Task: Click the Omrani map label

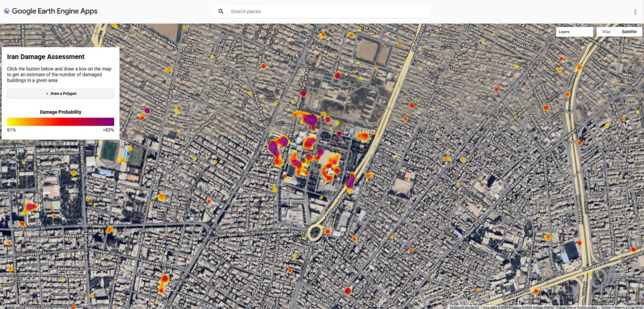Action: click(x=188, y=56)
